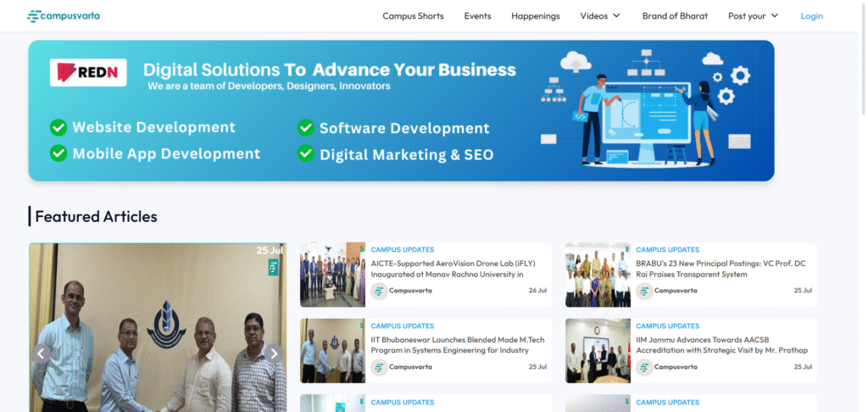Open IIM Jammu AACSB Accreditation article
The image size is (868, 412).
pyautogui.click(x=722, y=345)
